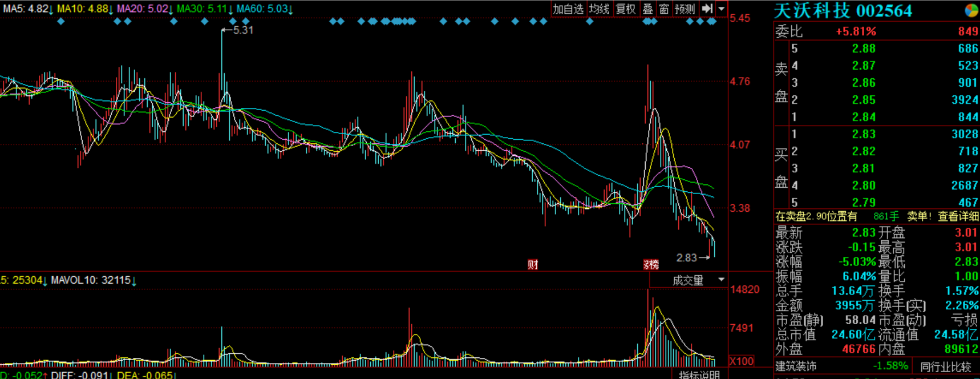Click the last blue diamond event marker

(711, 22)
